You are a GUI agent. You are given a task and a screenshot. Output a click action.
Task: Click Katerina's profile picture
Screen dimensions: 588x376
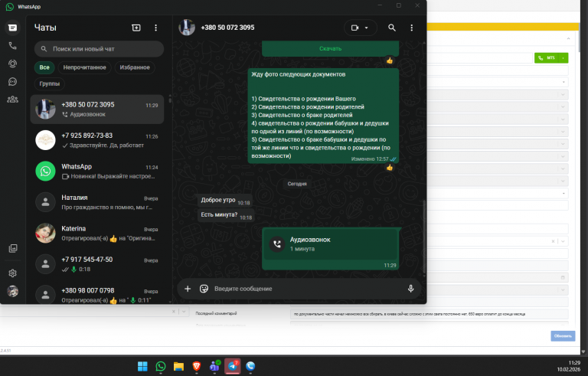[45, 233]
